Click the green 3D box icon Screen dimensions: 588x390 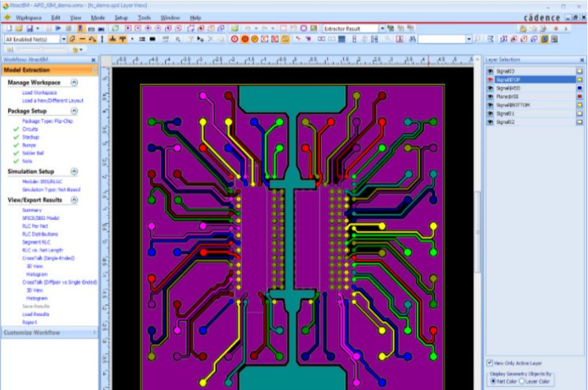116,28
